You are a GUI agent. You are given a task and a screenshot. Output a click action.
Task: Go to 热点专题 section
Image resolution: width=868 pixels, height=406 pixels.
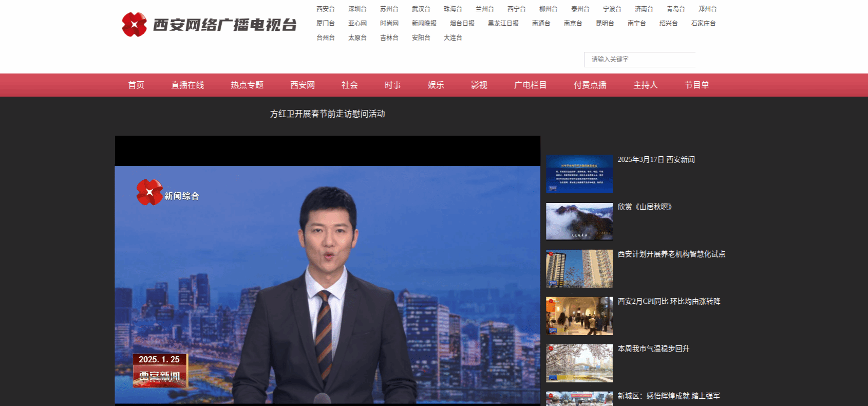click(x=247, y=85)
